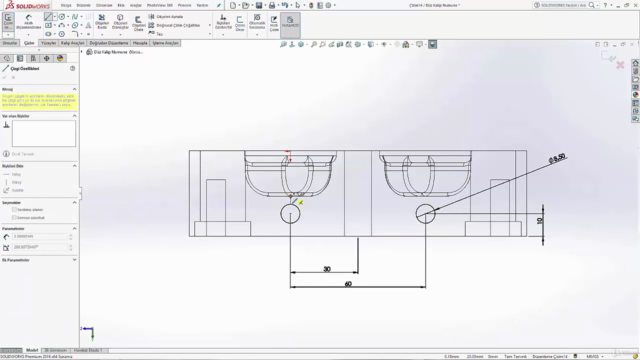Switch to the Kalıp Araçları tab
The width and height of the screenshot is (640, 360).
coord(72,43)
